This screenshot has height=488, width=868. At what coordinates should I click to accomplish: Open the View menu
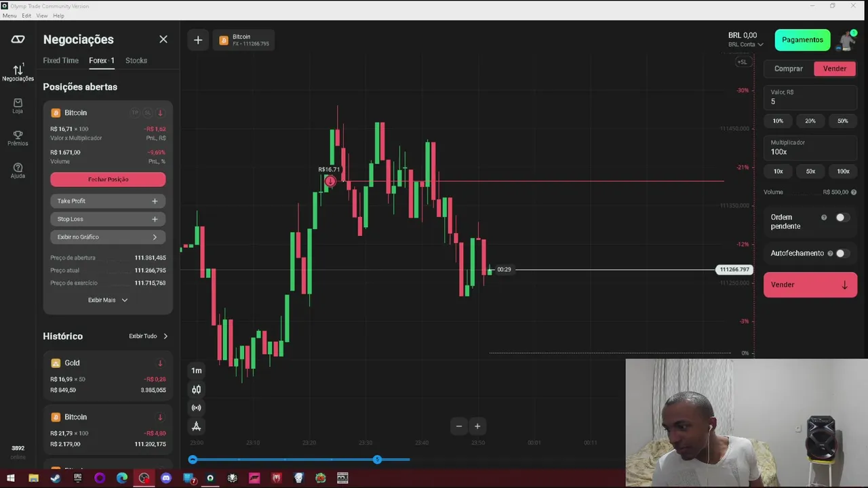pyautogui.click(x=42, y=16)
